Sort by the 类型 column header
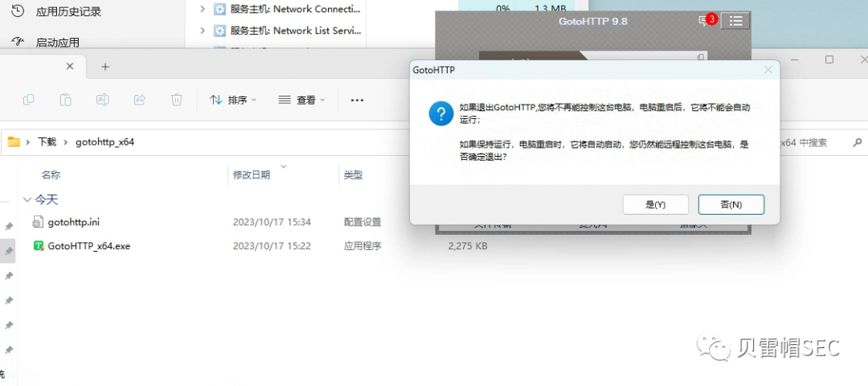 point(353,175)
